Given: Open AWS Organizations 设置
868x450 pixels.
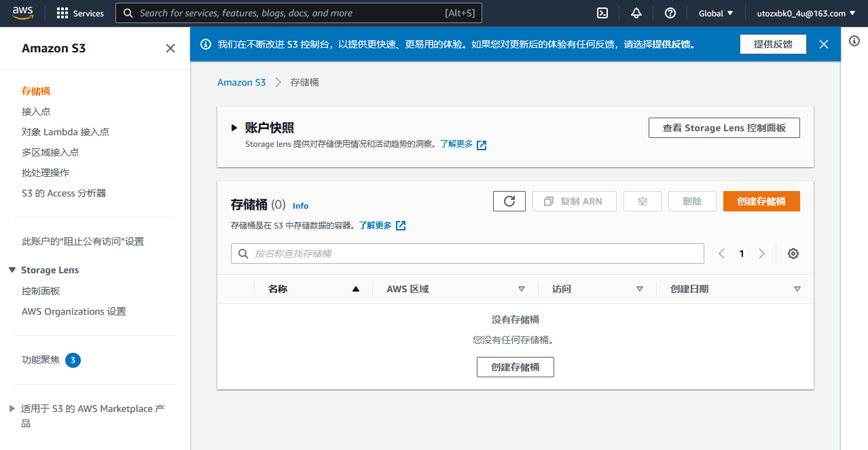Looking at the screenshot, I should click(x=74, y=311).
